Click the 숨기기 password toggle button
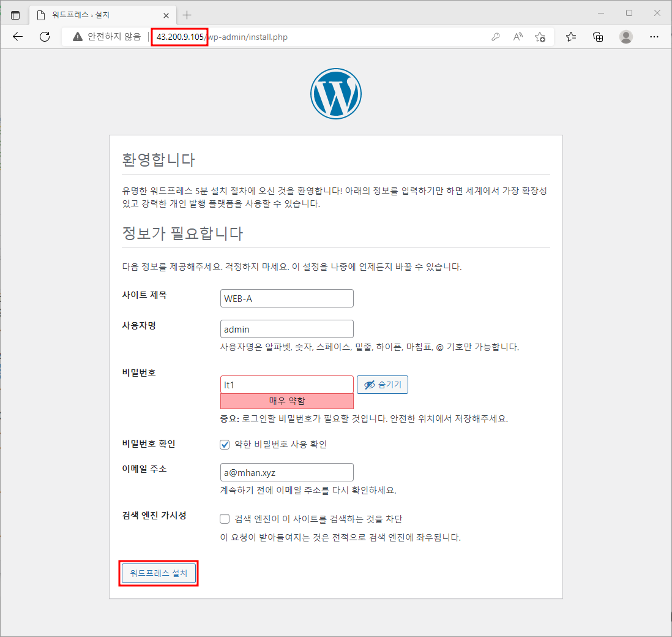This screenshot has width=672, height=637. point(383,385)
